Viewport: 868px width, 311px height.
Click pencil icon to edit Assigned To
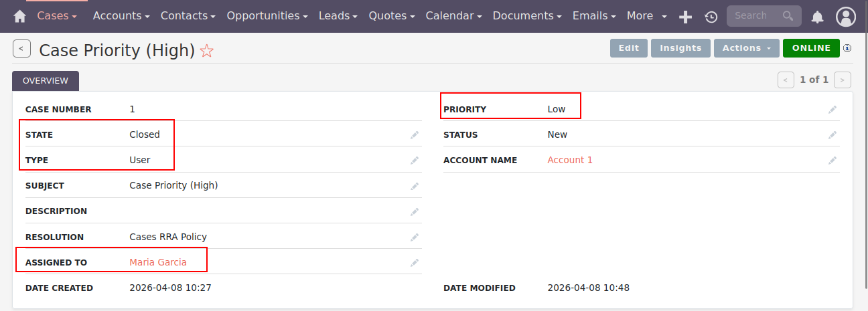[x=415, y=263]
